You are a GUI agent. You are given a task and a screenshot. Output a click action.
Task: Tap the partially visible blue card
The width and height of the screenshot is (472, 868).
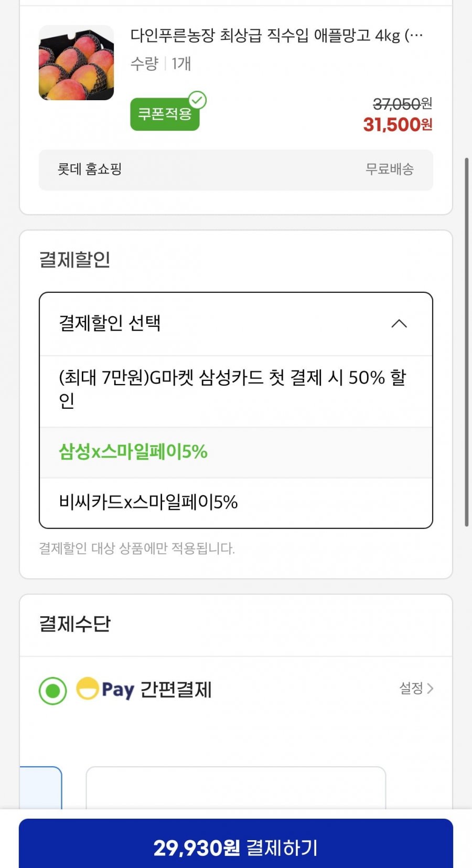tap(41, 787)
